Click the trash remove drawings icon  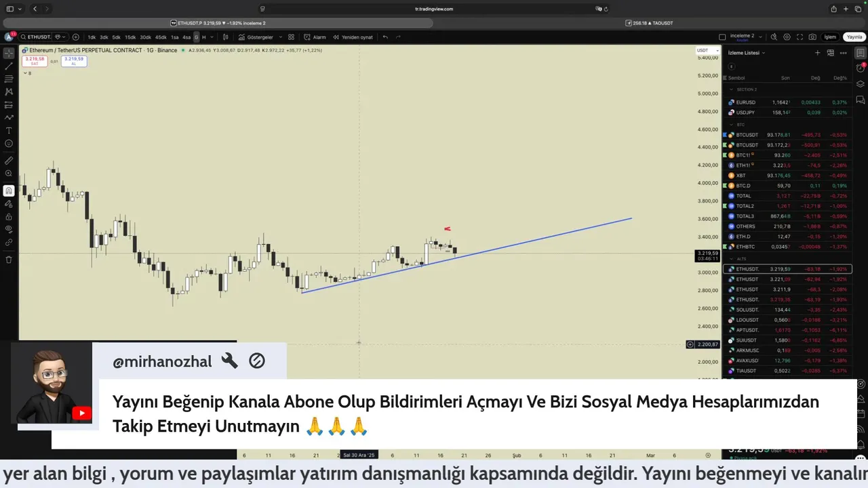pos(9,260)
